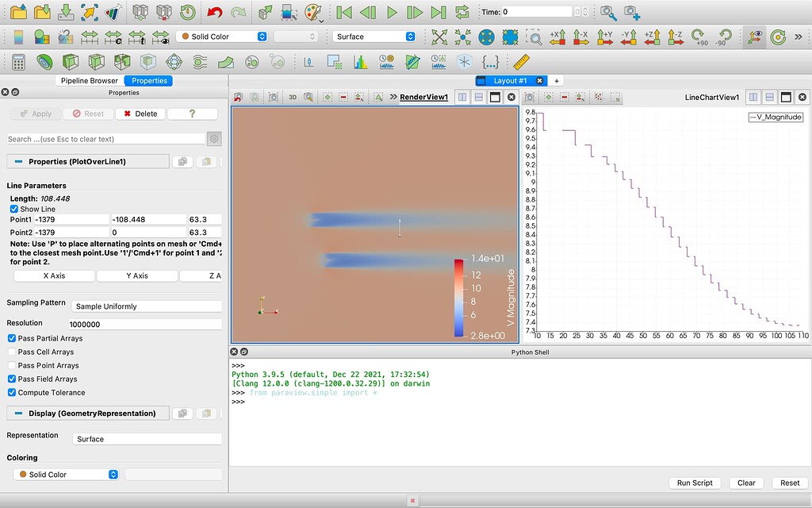Expand the hidden toolbar items chevron
812x508 pixels.
798,37
